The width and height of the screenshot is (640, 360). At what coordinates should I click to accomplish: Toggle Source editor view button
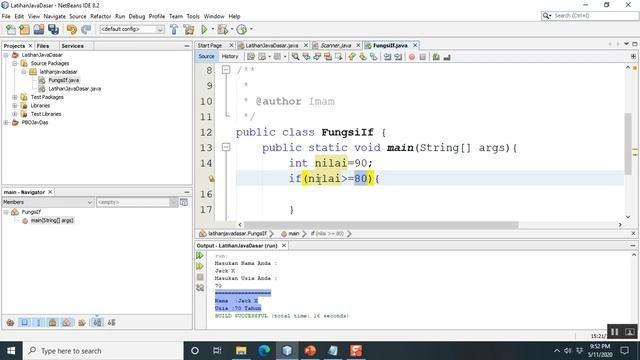pyautogui.click(x=206, y=56)
